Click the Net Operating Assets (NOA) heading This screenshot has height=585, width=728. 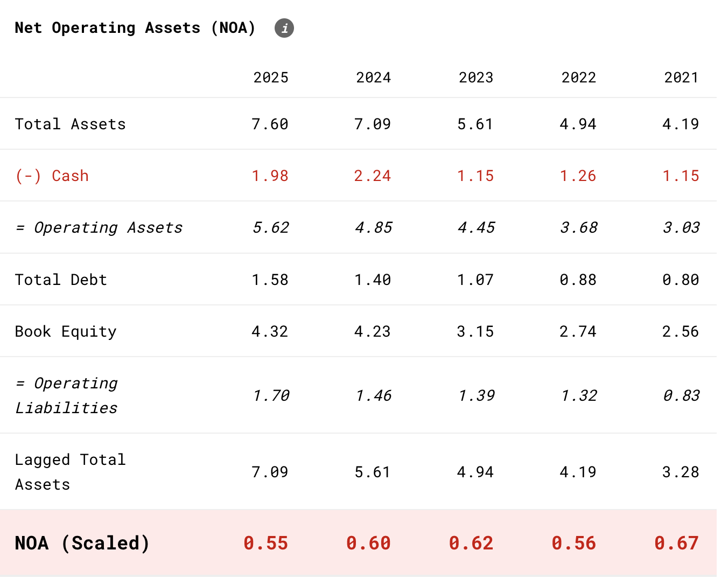pos(135,28)
